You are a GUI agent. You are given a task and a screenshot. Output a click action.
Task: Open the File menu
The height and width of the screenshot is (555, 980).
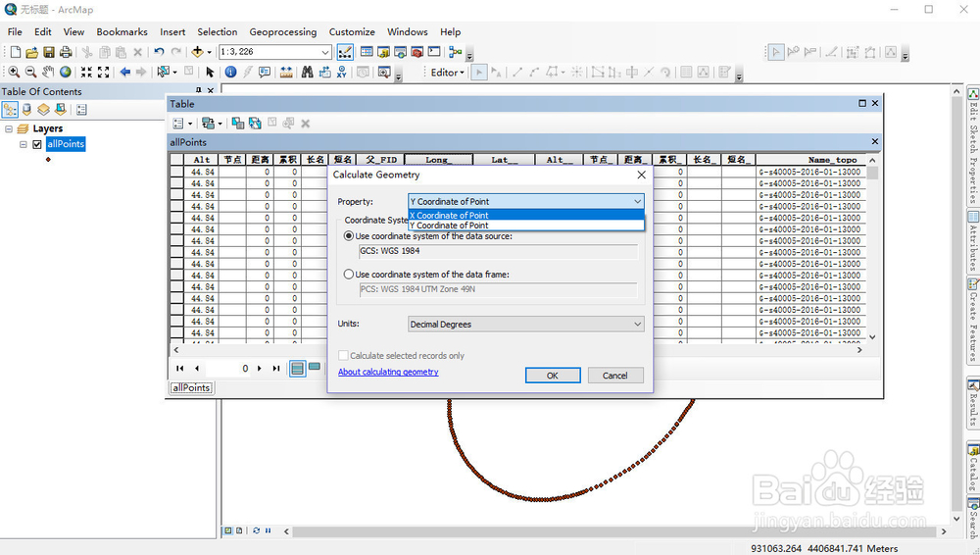[x=15, y=32]
